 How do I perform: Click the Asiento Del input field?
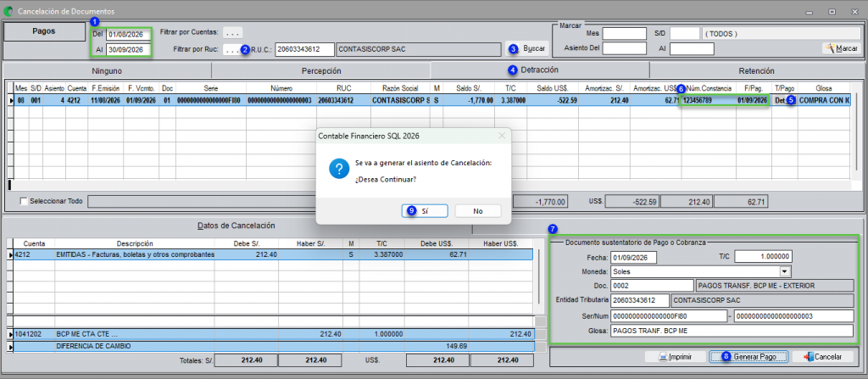point(625,49)
